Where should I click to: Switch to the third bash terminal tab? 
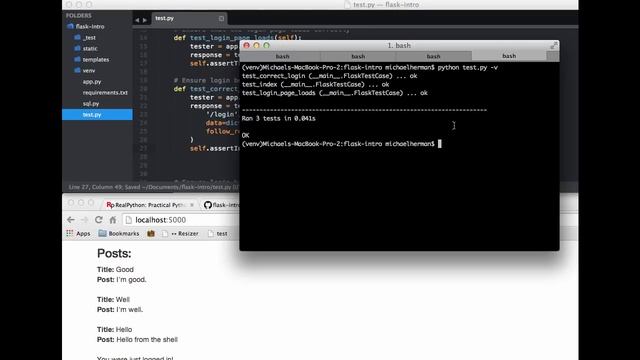(x=433, y=56)
